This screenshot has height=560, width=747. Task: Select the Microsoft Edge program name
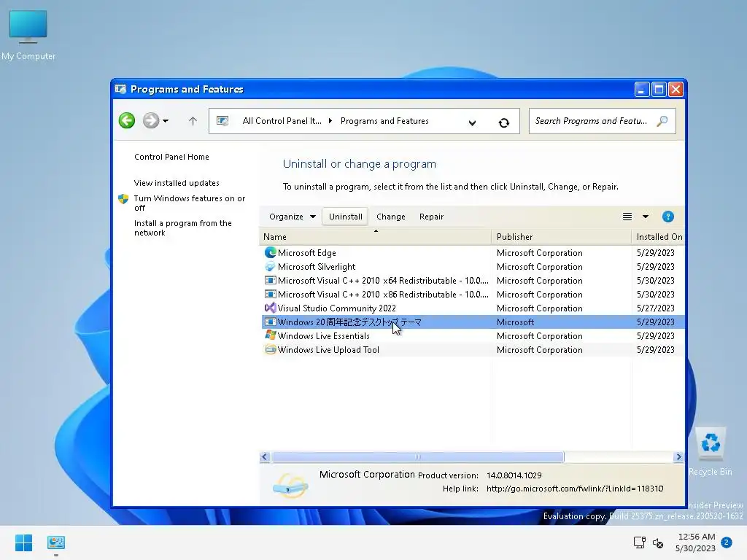[x=307, y=253]
